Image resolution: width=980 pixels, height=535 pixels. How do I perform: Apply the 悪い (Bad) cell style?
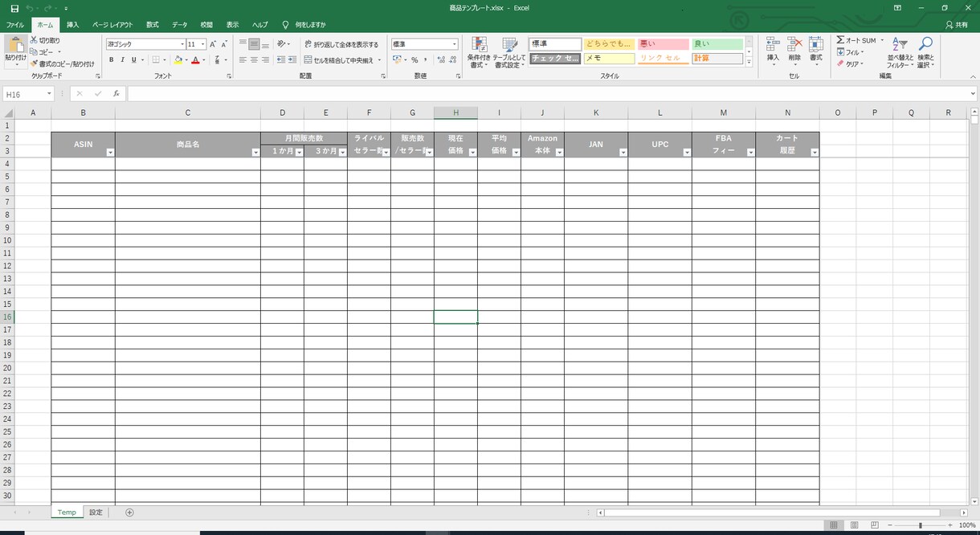tap(664, 44)
